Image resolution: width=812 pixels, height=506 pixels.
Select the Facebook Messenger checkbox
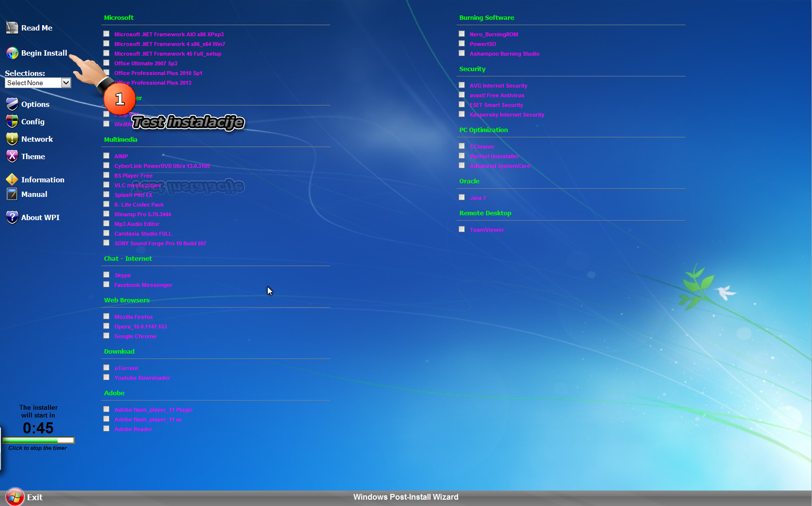click(x=106, y=284)
